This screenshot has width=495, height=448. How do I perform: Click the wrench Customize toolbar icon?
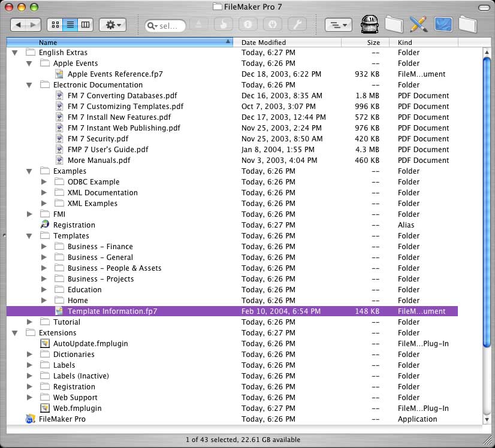pos(297,25)
